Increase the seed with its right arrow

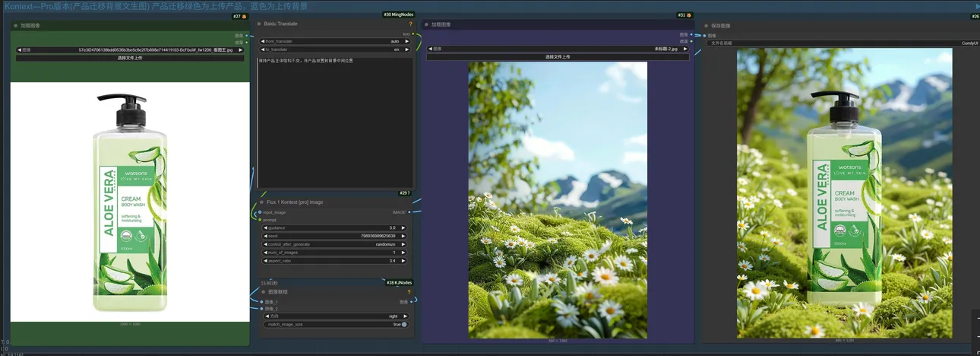[403, 236]
